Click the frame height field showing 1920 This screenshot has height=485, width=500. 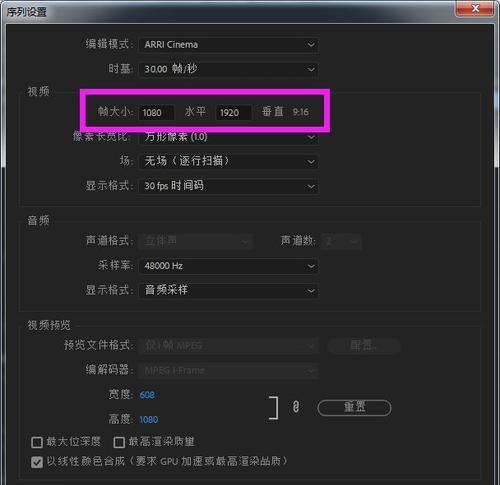click(x=234, y=112)
